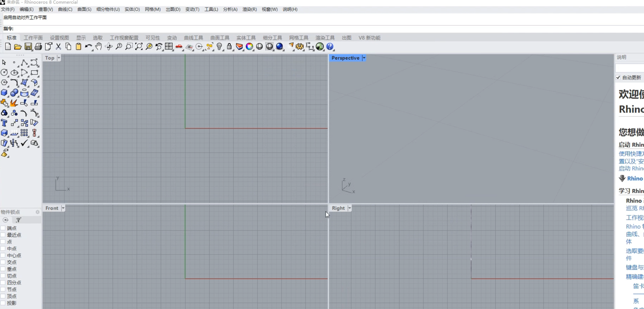644x309 pixels.
Task: Select the Text tool T icon
Action: (x=4, y=123)
